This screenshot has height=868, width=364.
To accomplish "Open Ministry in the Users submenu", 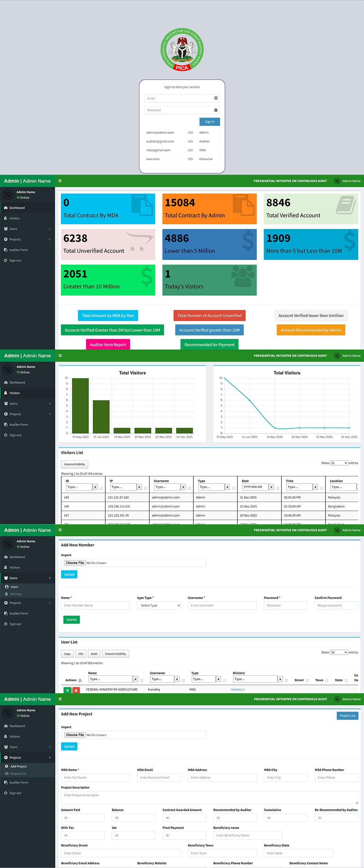I will (x=16, y=594).
